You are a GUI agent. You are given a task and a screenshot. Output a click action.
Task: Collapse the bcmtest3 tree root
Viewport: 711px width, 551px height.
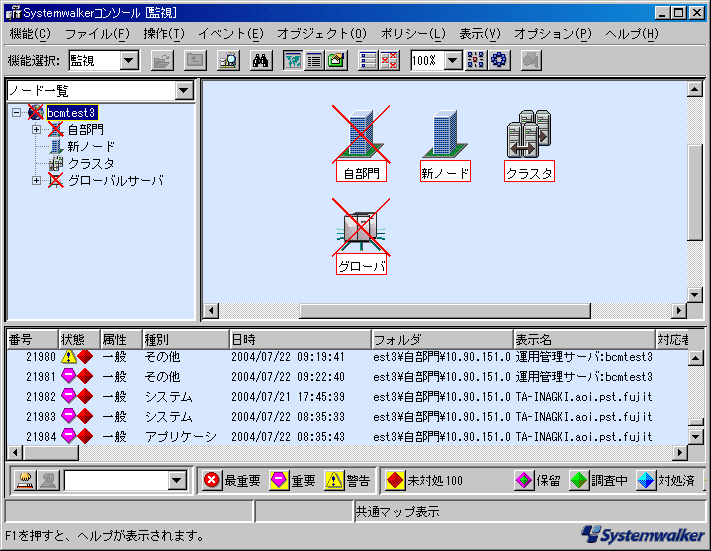[17, 112]
